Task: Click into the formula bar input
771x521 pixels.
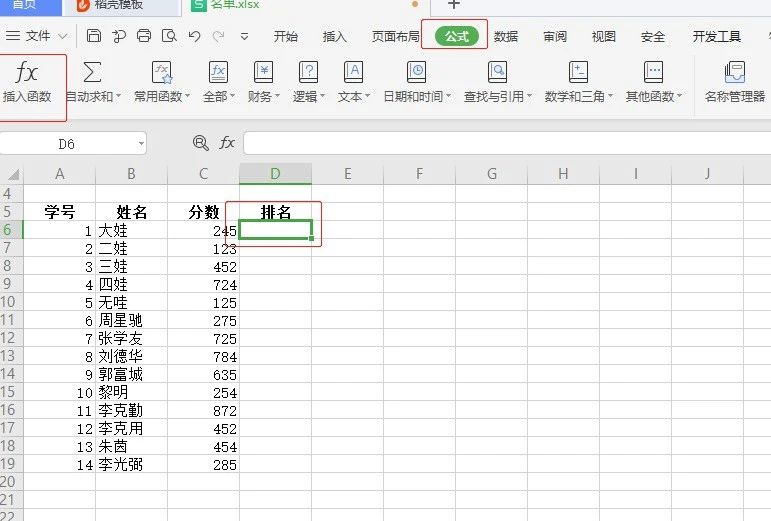Action: [507, 143]
